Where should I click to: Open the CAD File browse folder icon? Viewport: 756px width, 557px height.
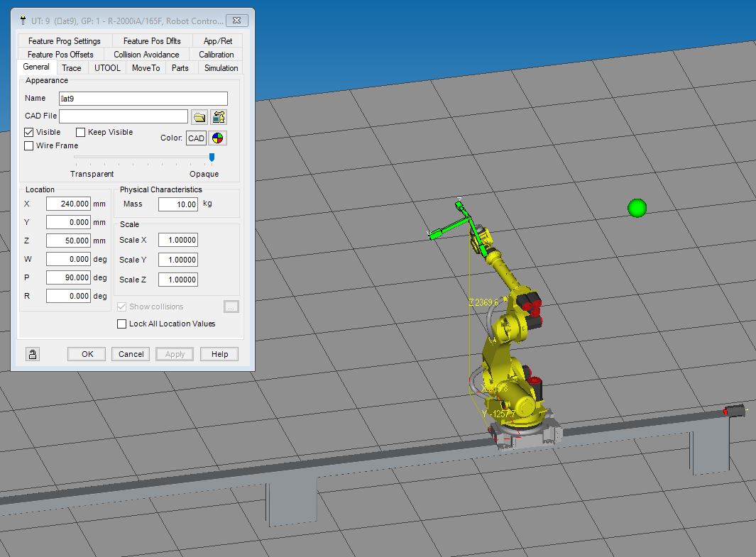tap(199, 117)
